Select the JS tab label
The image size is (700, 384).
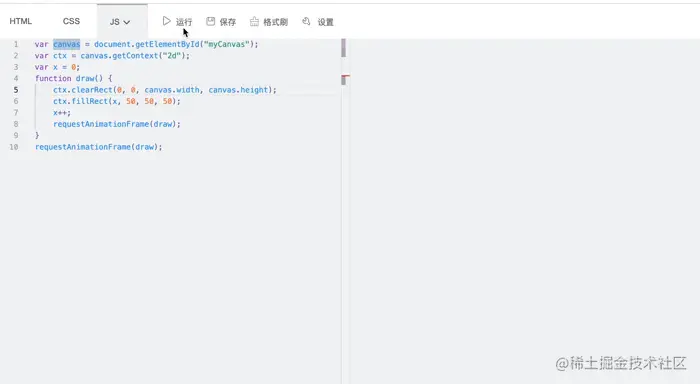[x=114, y=21]
